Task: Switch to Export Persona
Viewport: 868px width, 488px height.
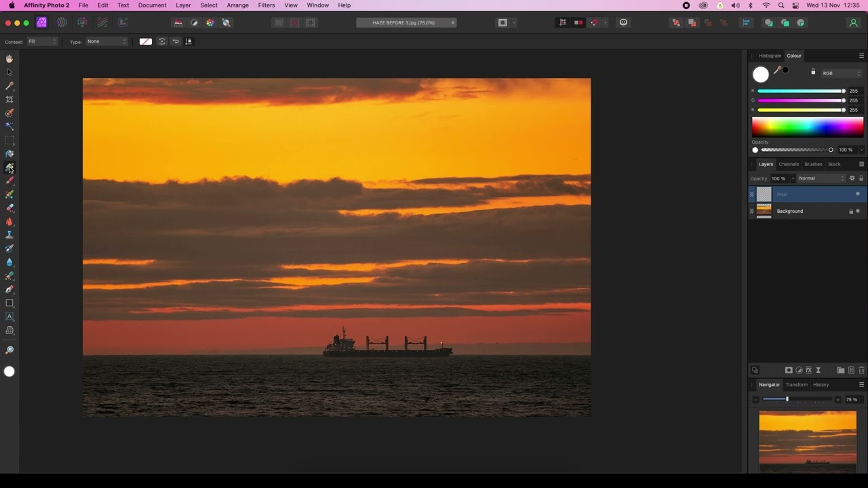Action: (123, 22)
